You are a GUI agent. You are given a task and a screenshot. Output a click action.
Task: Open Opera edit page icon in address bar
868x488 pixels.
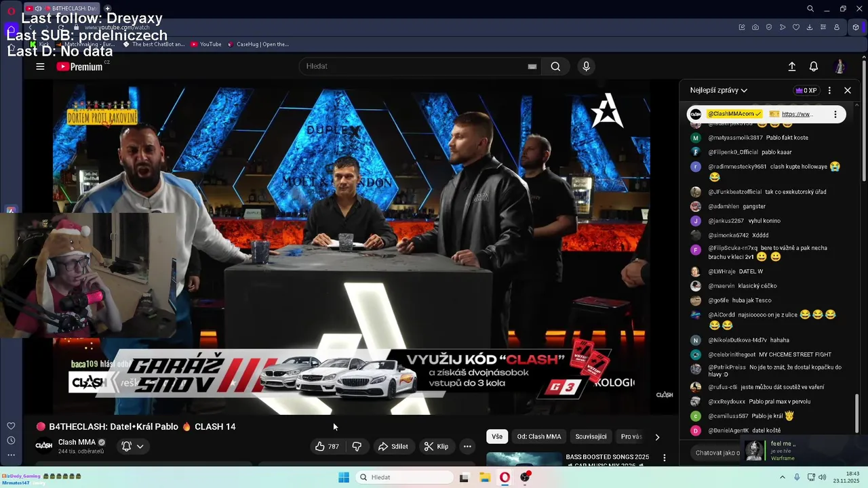(742, 27)
